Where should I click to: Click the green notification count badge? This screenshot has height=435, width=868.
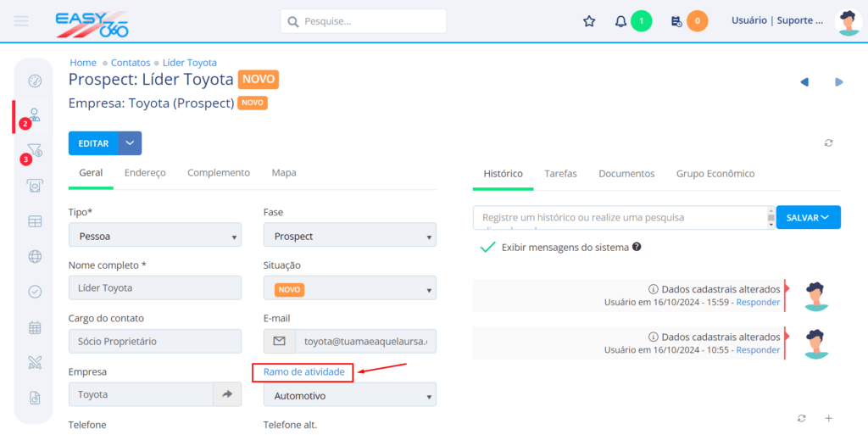tap(641, 21)
